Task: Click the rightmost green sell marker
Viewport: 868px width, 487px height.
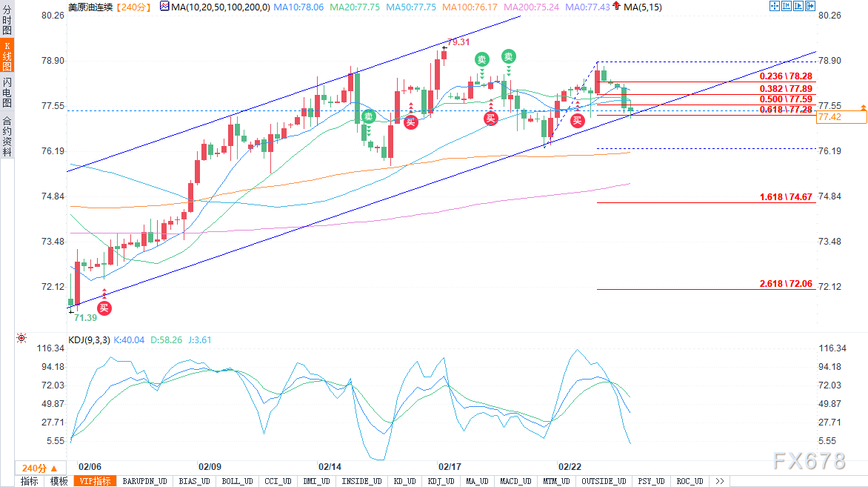Action: coord(509,56)
